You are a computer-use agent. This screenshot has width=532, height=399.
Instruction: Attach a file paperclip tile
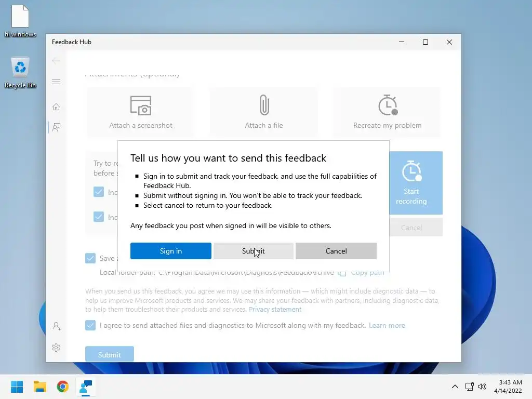pos(263,112)
